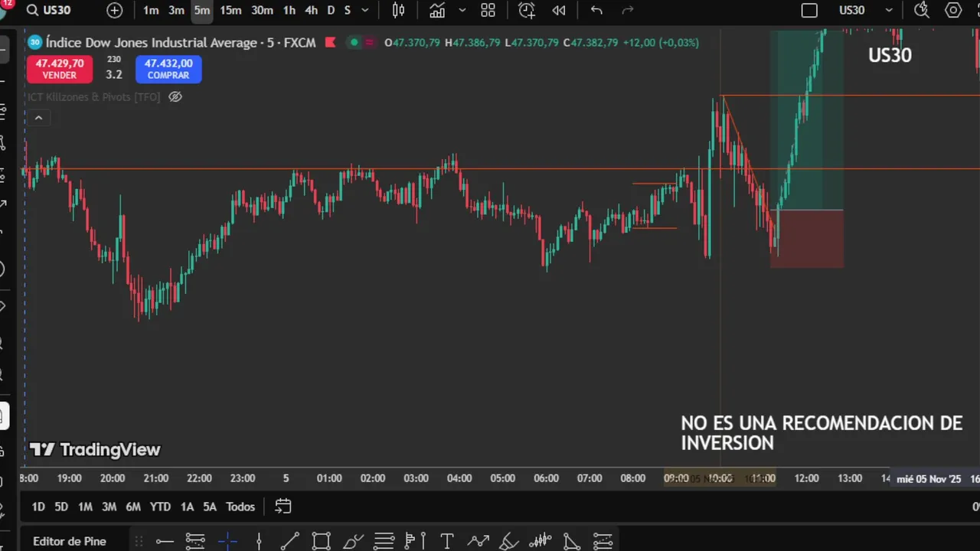The height and width of the screenshot is (551, 980).
Task: Open chart settings hexagon icon
Action: 953,10
